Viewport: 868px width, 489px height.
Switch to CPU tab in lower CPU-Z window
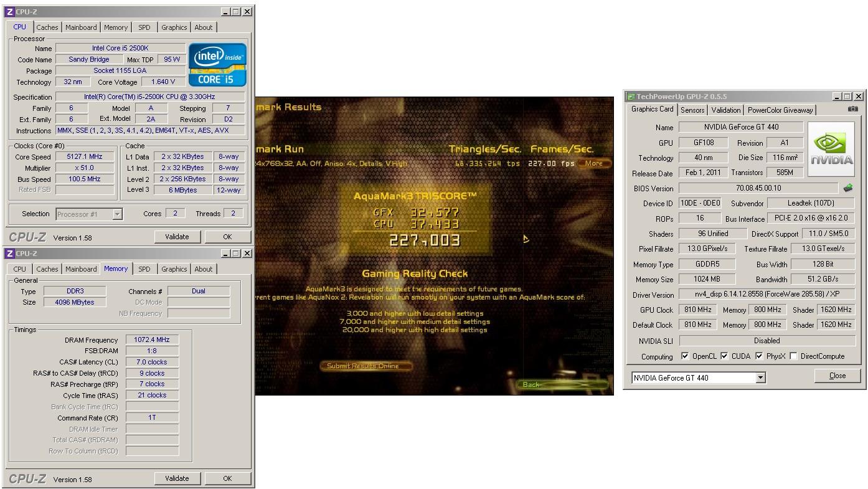point(20,269)
